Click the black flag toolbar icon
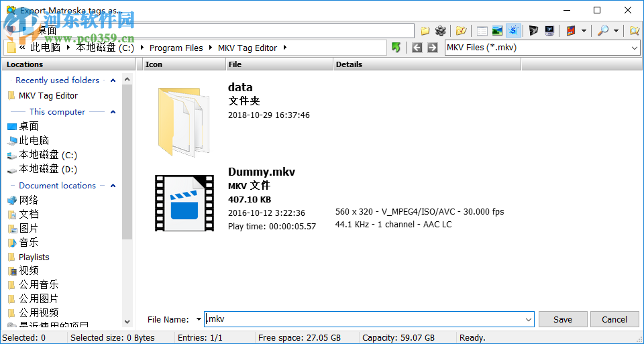Screen dimensions: 644x344 click(x=533, y=31)
